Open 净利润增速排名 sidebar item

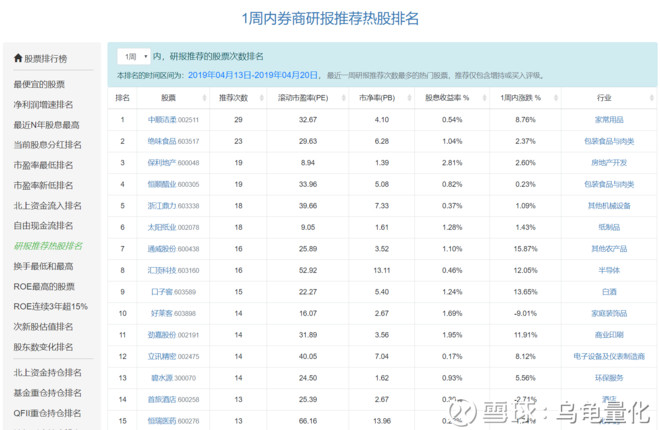tap(43, 104)
